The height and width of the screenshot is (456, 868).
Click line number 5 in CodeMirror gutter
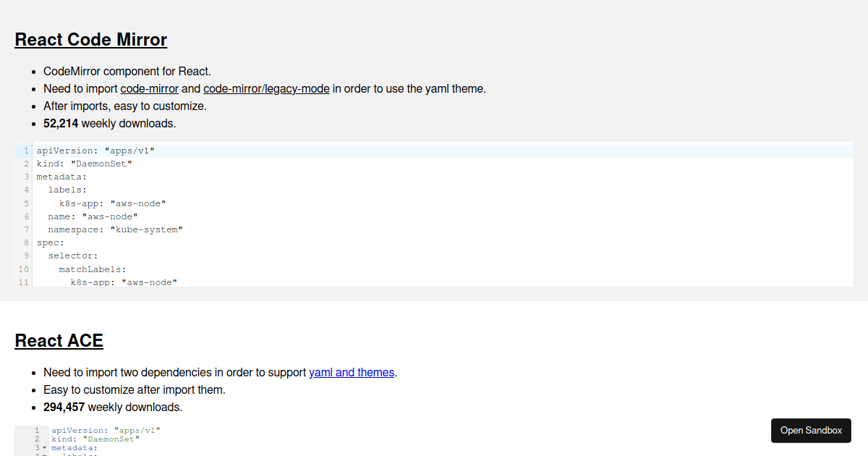click(x=25, y=203)
